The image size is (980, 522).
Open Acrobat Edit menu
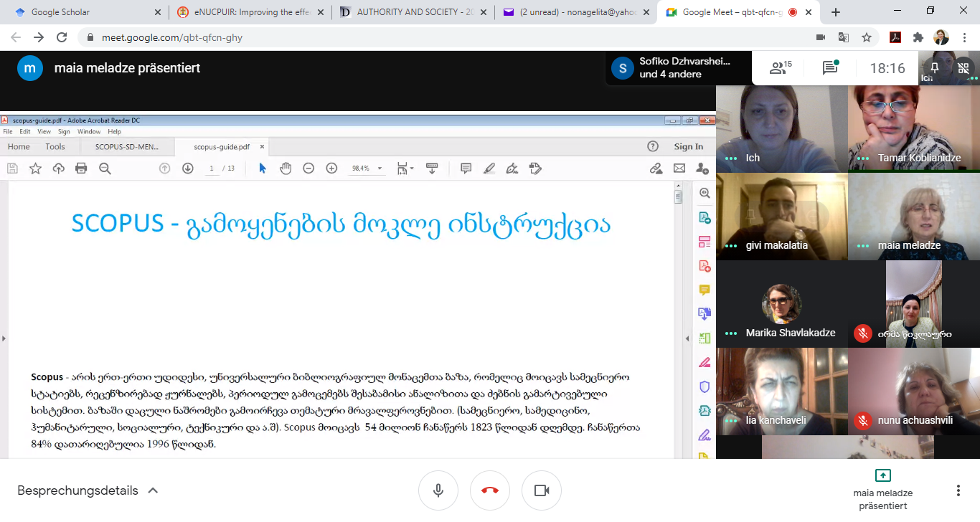[x=25, y=132]
